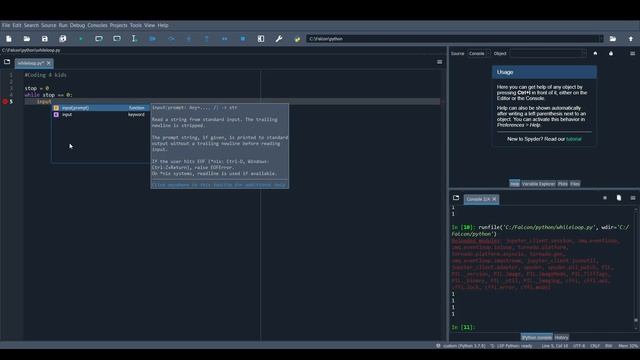Open the Consoles menu
Screen dimensions: 640x360
pyautogui.click(x=97, y=25)
